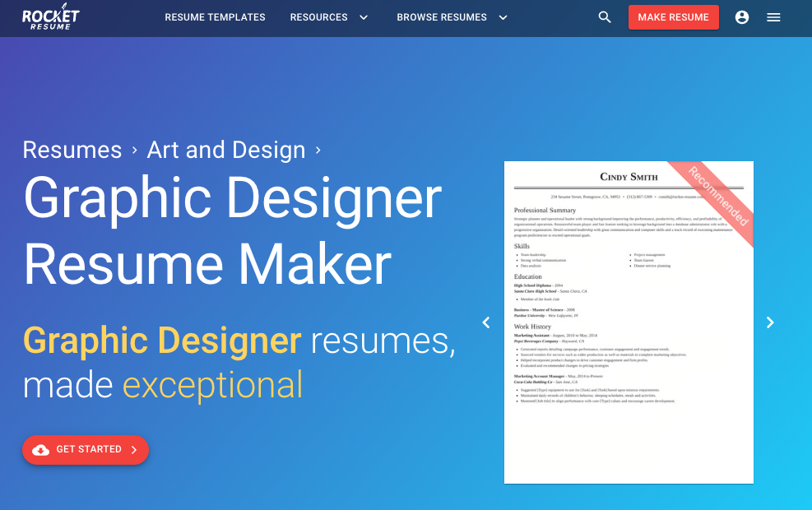Show next resume with right arrow
The width and height of the screenshot is (812, 510).
coord(770,322)
